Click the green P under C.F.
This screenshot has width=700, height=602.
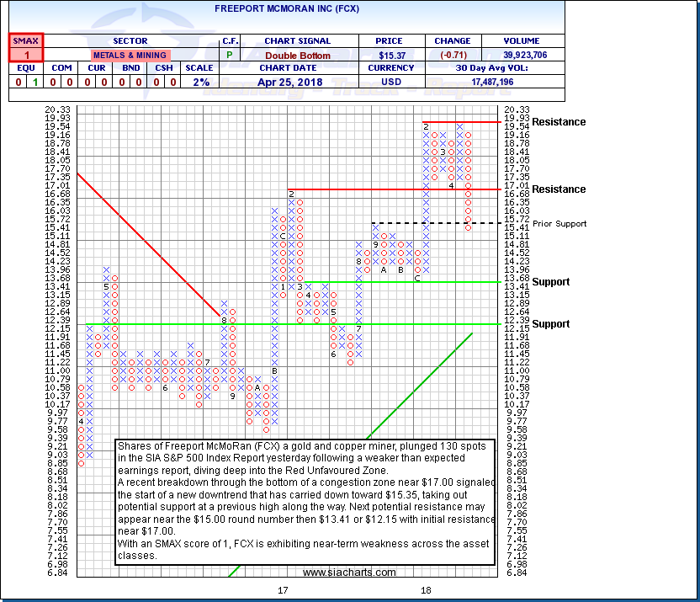pos(230,55)
